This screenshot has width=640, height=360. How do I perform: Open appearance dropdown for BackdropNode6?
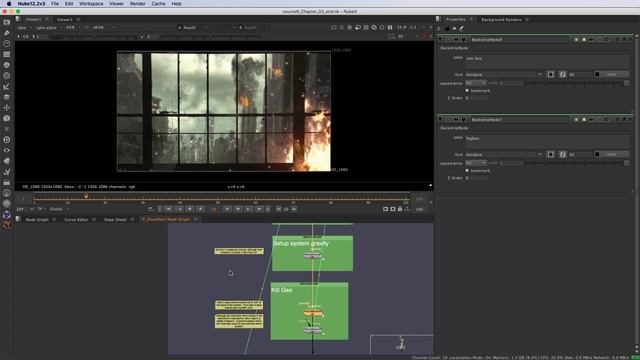[476, 83]
